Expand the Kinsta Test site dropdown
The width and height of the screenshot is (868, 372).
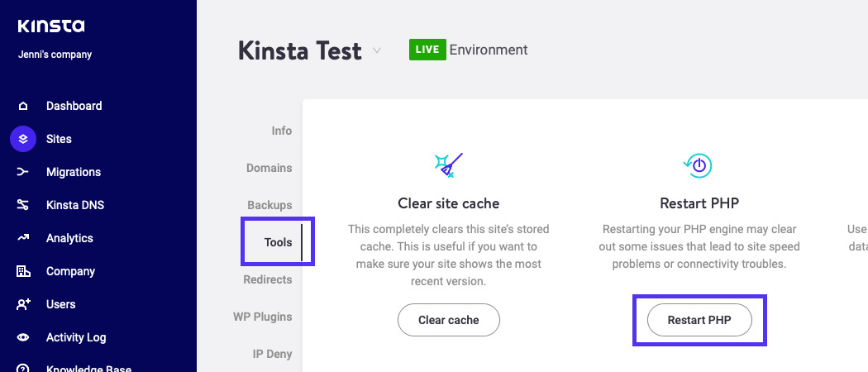(x=377, y=50)
